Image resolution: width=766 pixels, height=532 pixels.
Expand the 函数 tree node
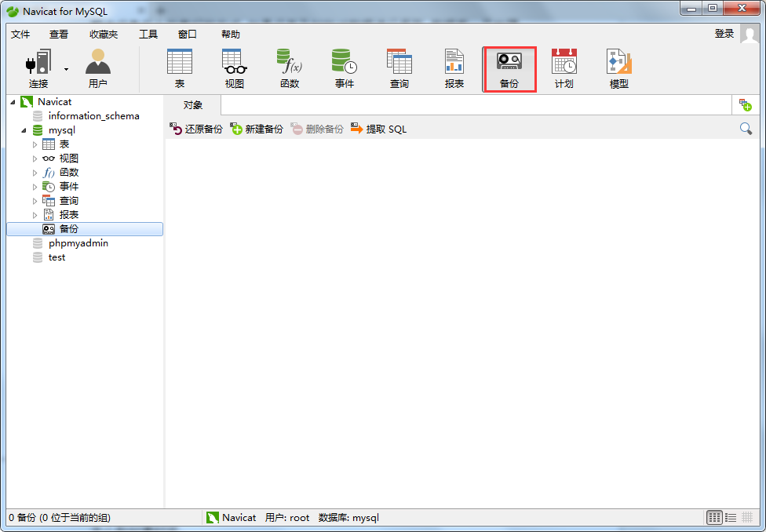tap(35, 173)
